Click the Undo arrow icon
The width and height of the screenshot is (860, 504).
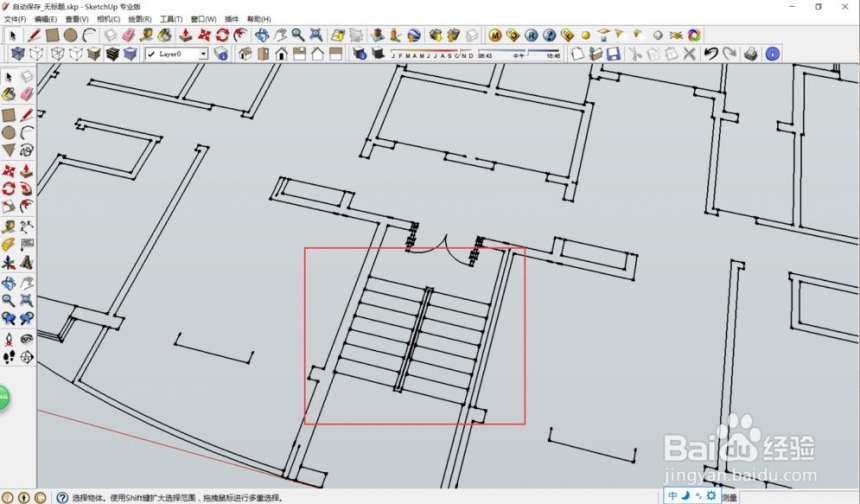coord(711,54)
